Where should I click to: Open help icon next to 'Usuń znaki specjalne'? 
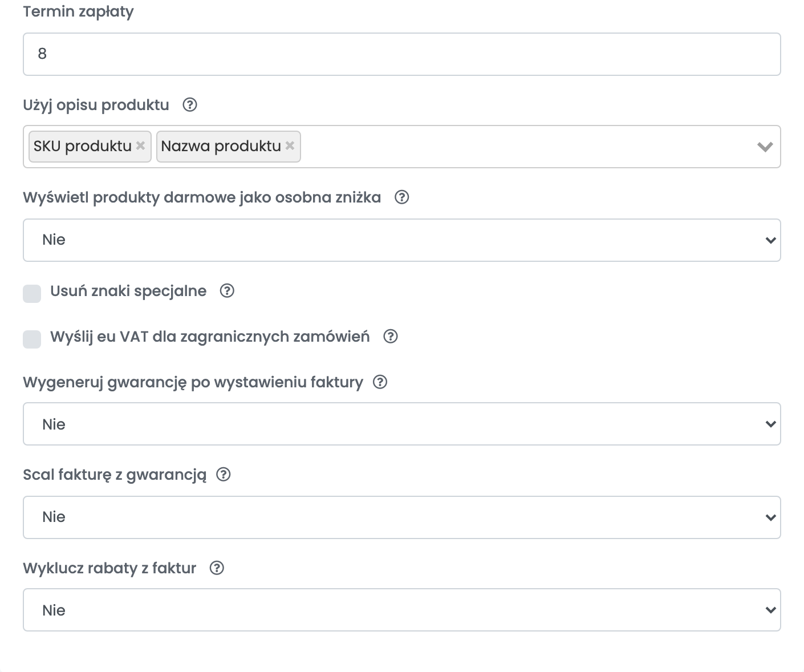click(x=228, y=291)
